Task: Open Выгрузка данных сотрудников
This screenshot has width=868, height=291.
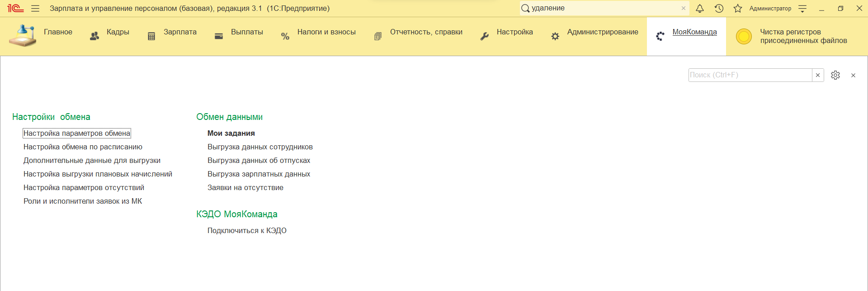Action: (260, 147)
